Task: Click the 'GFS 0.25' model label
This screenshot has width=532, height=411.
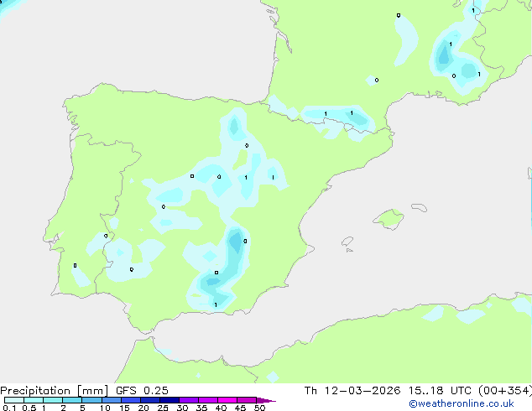Action: (142, 391)
